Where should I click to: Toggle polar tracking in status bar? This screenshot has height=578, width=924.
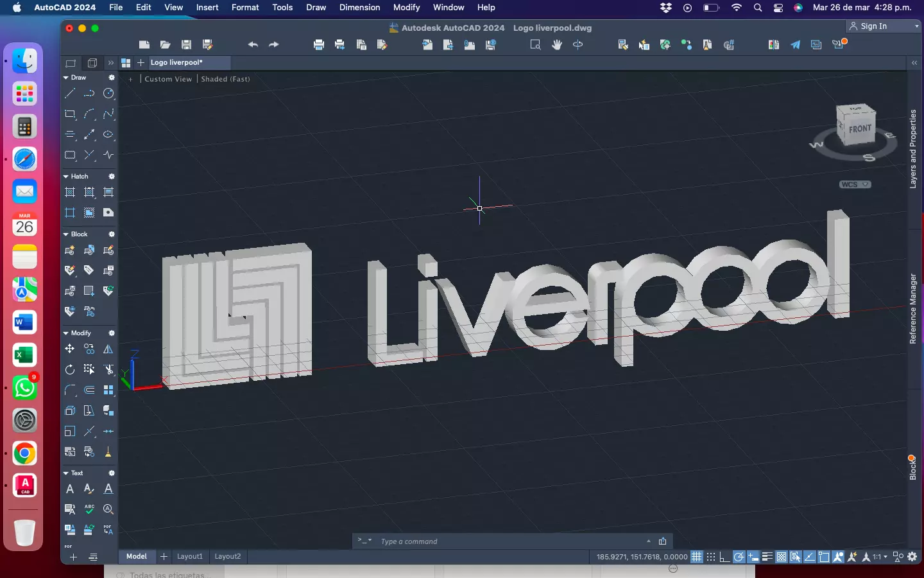point(739,557)
